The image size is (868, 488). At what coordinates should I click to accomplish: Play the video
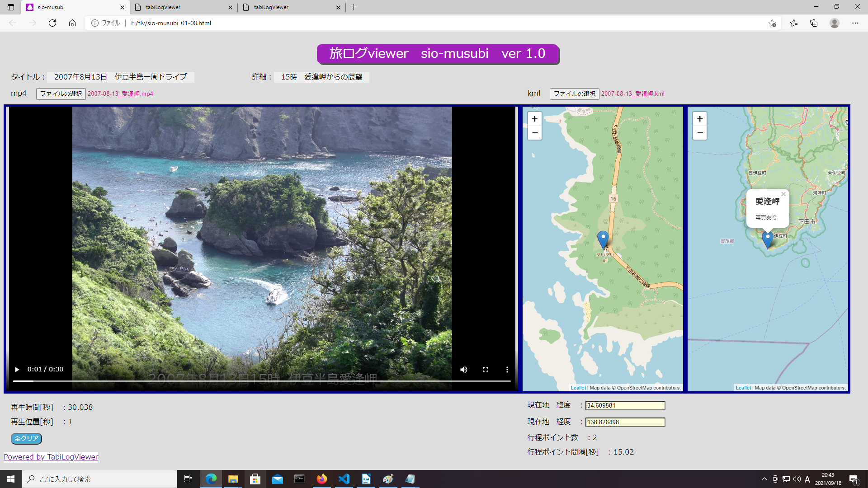17,370
